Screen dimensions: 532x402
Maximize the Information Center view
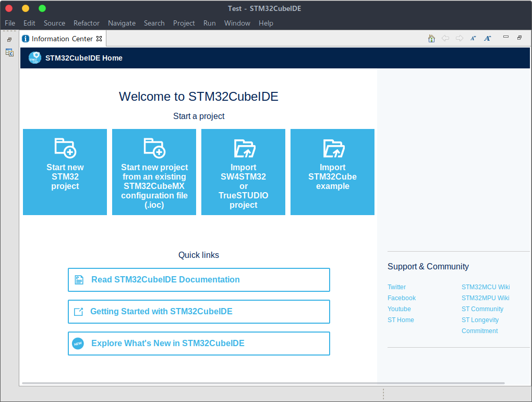coord(519,38)
